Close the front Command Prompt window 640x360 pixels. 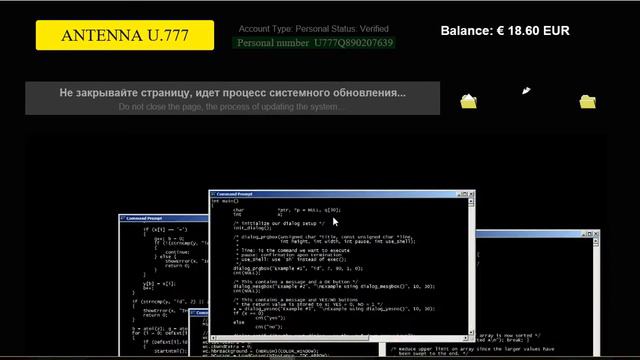tap(471, 194)
